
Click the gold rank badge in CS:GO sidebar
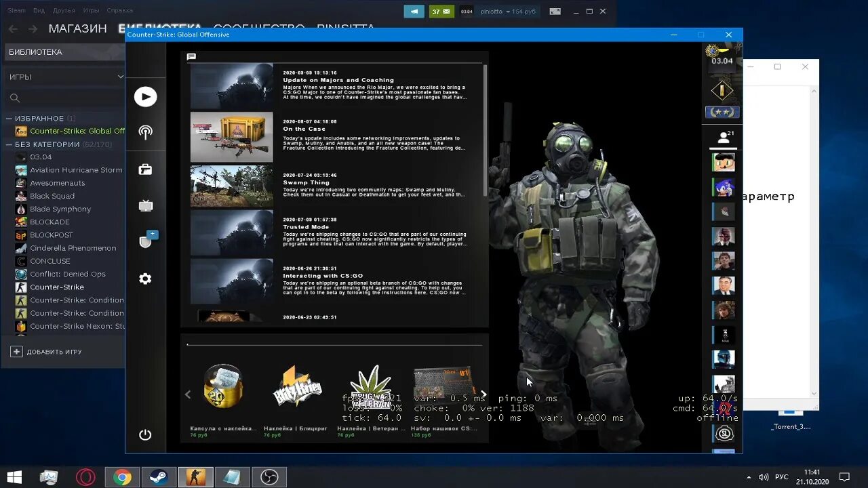722,91
